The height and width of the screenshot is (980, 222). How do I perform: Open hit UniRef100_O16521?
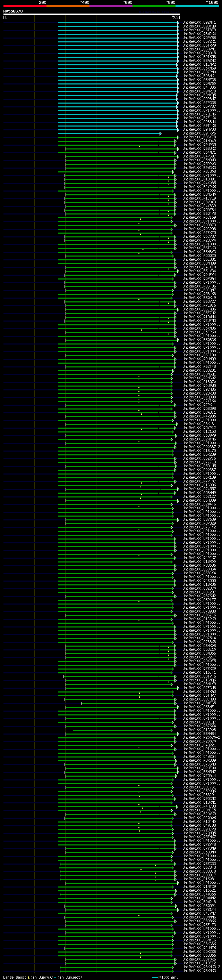coord(199,890)
